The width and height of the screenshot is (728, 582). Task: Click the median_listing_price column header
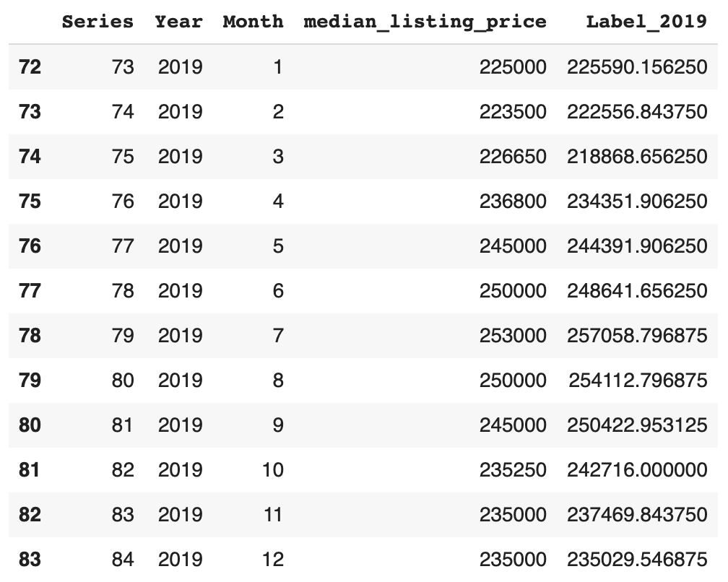[x=425, y=22]
